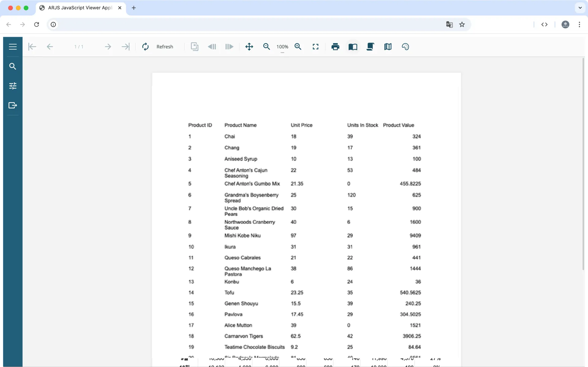Click the Aniseed Syrup product name

(241, 159)
